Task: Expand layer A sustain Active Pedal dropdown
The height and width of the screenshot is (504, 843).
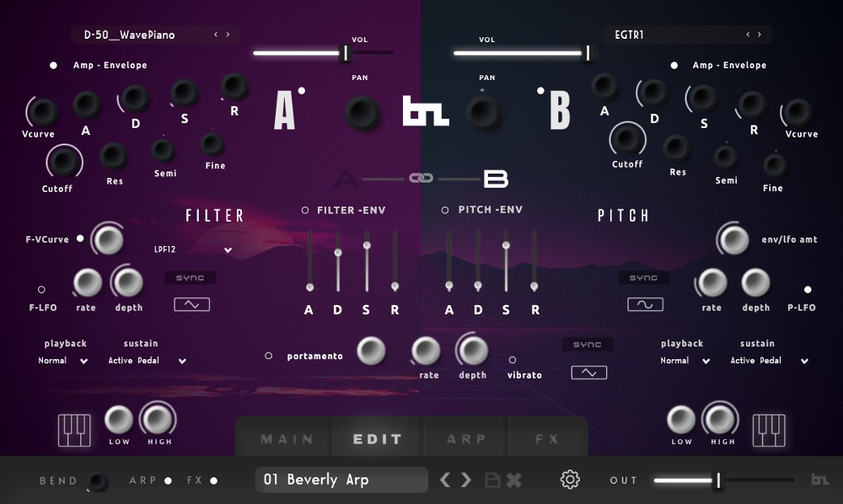Action: (x=147, y=361)
